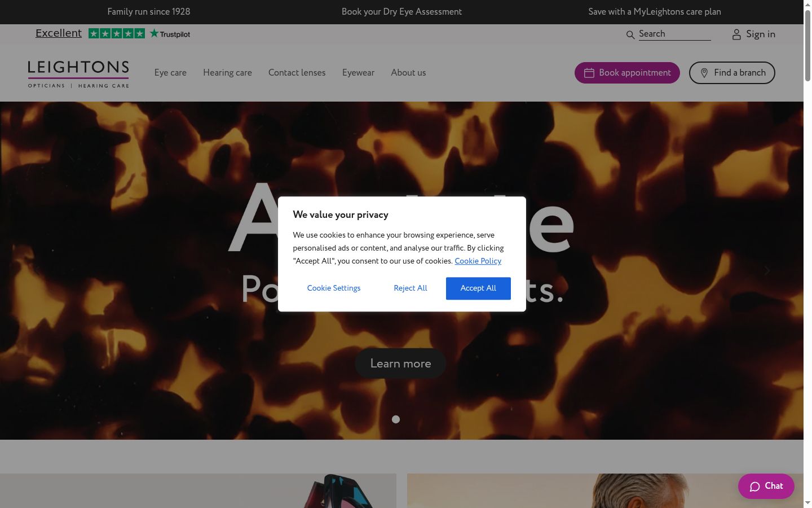Open the Eyewear menu

(358, 73)
